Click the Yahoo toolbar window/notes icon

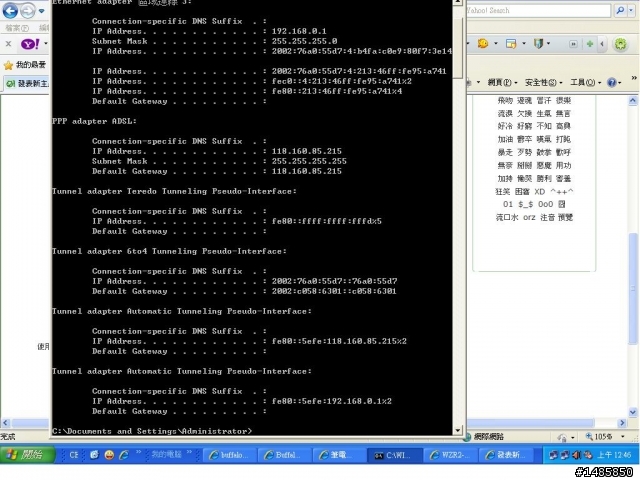[x=511, y=43]
